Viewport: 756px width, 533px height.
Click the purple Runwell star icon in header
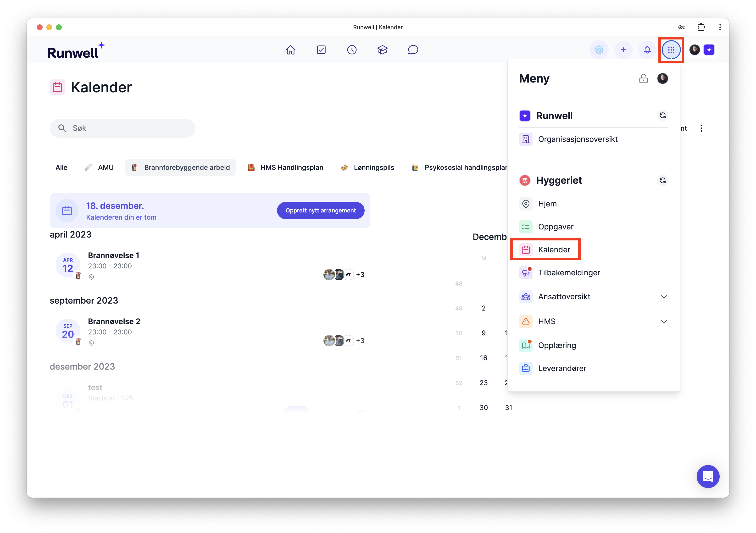[x=709, y=50]
